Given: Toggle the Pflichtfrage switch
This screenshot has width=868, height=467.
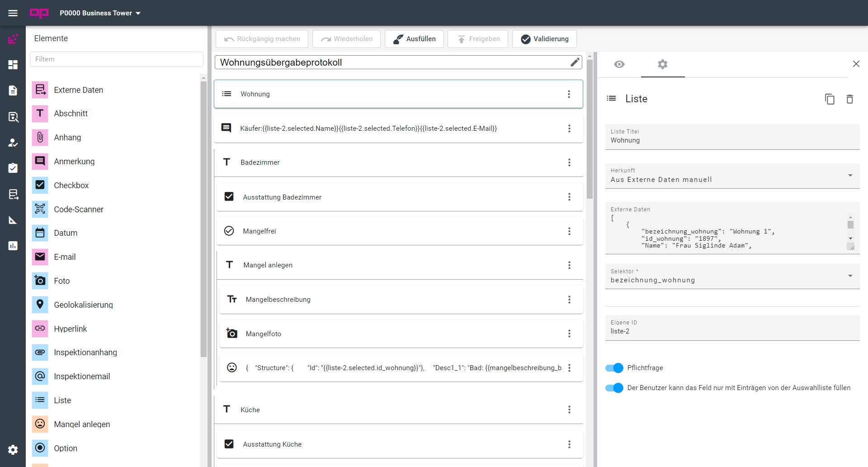Looking at the screenshot, I should point(614,368).
